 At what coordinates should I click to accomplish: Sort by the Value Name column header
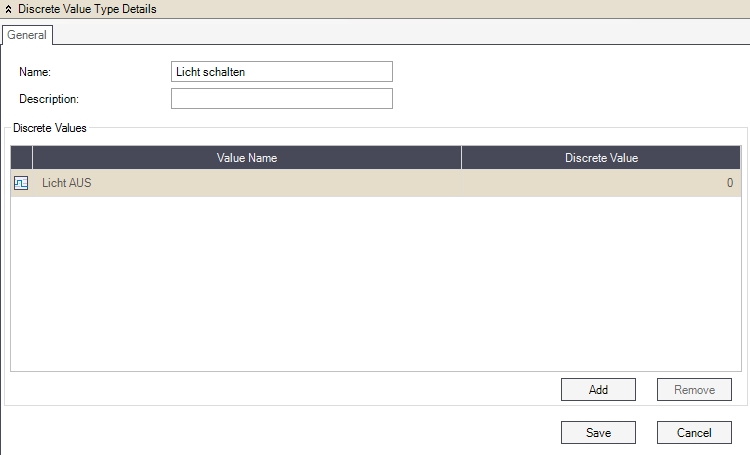pos(246,158)
